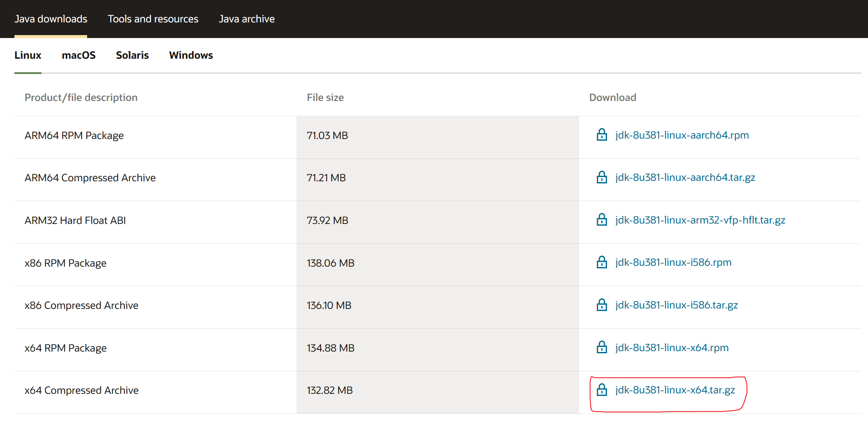Click lock icon beside jdk-8u381-linux-x64.rpm
Image resolution: width=868 pixels, height=423 pixels.
click(602, 347)
